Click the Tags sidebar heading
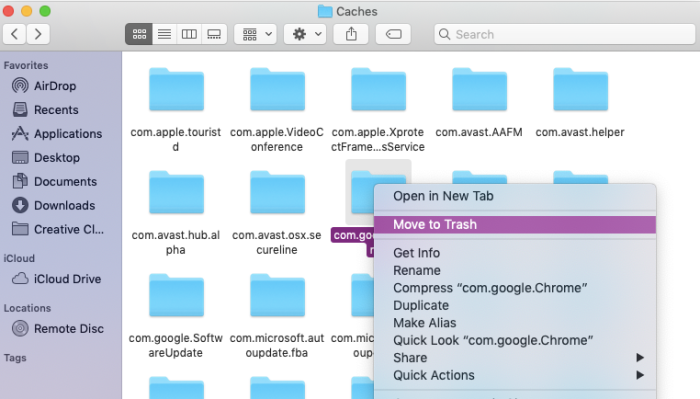700x399 pixels. click(x=15, y=357)
